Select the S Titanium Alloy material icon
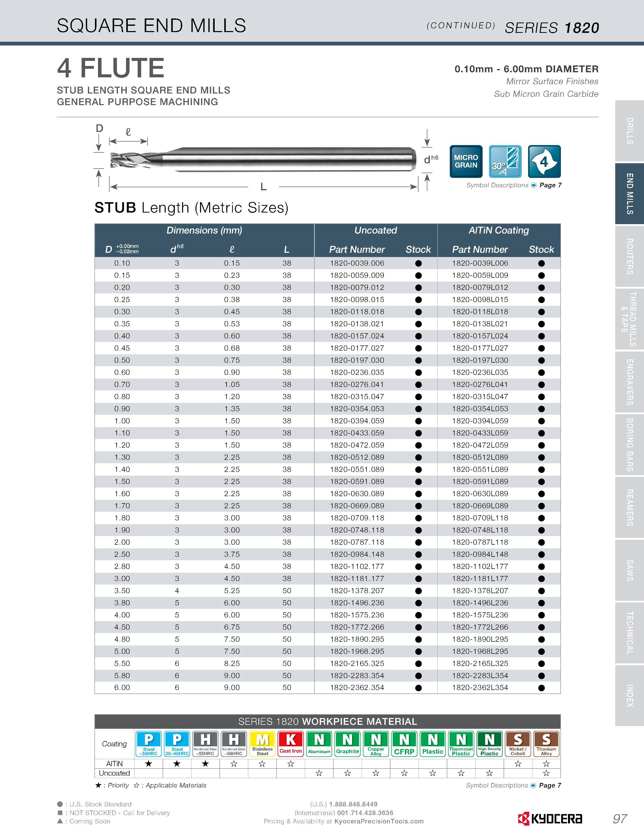Viewport: 644px width, 834px height. [x=546, y=744]
